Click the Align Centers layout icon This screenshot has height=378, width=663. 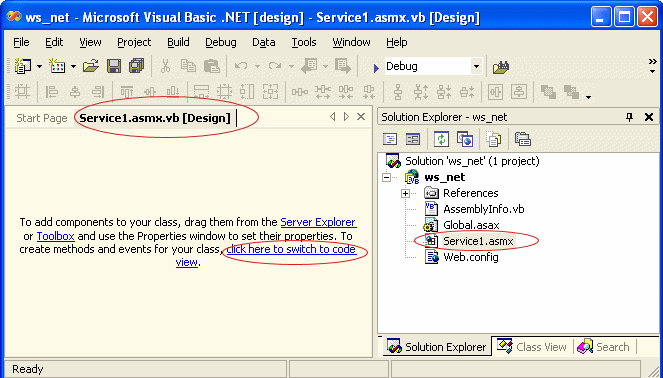75,91
